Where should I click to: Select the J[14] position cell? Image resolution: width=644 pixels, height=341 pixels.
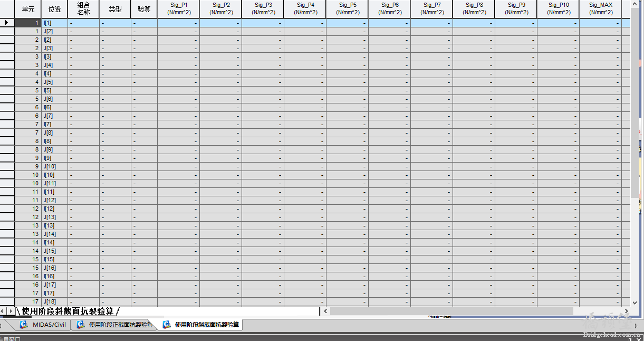pyautogui.click(x=54, y=234)
